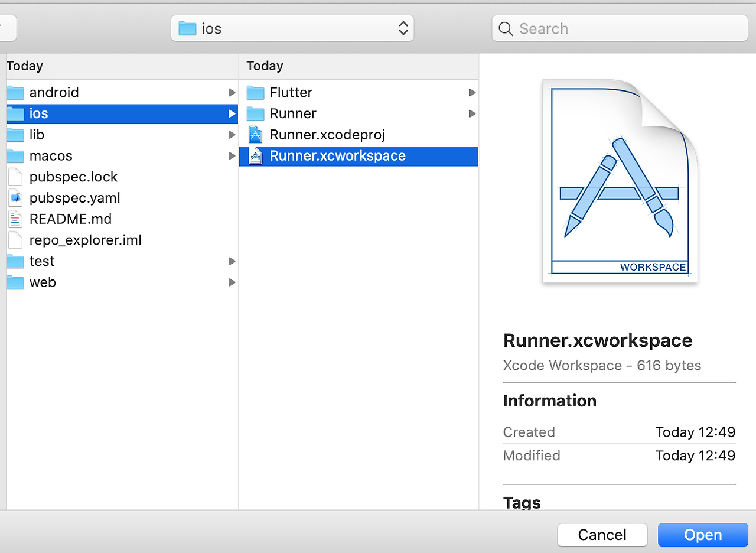The image size is (756, 553).
Task: Select the Runner.xcworkspace row name
Action: coord(337,157)
